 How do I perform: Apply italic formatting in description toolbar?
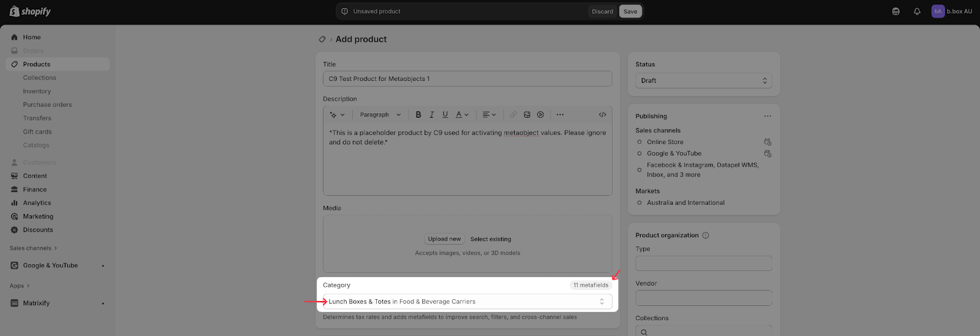point(432,115)
